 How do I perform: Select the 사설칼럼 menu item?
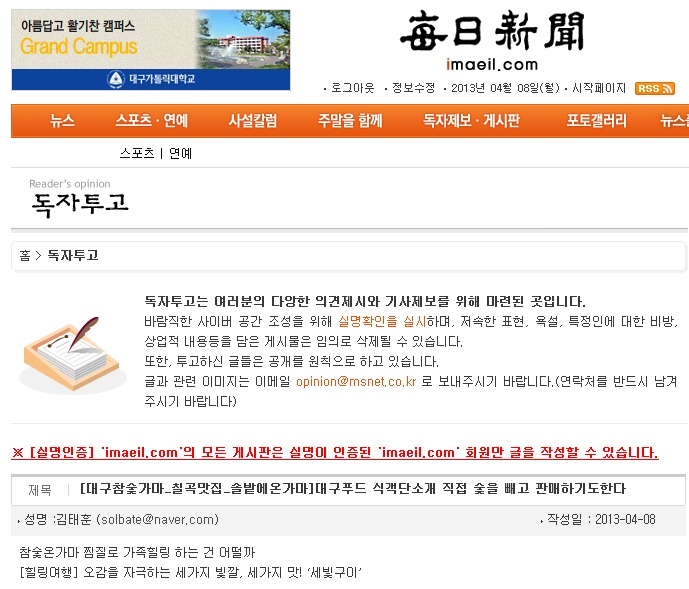point(253,121)
